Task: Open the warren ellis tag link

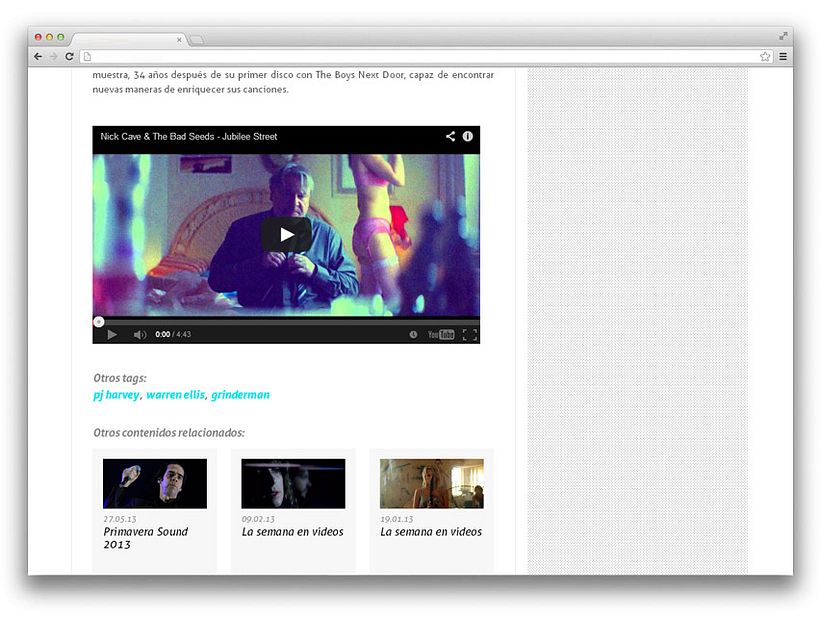Action: [175, 395]
